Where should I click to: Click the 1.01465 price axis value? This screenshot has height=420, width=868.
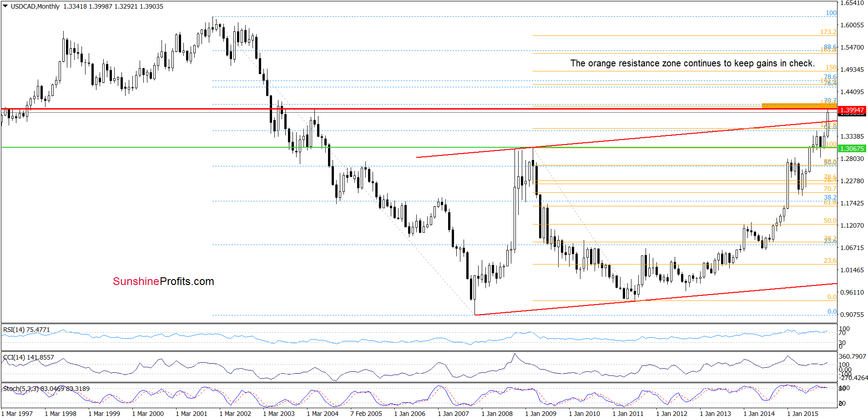pos(852,270)
